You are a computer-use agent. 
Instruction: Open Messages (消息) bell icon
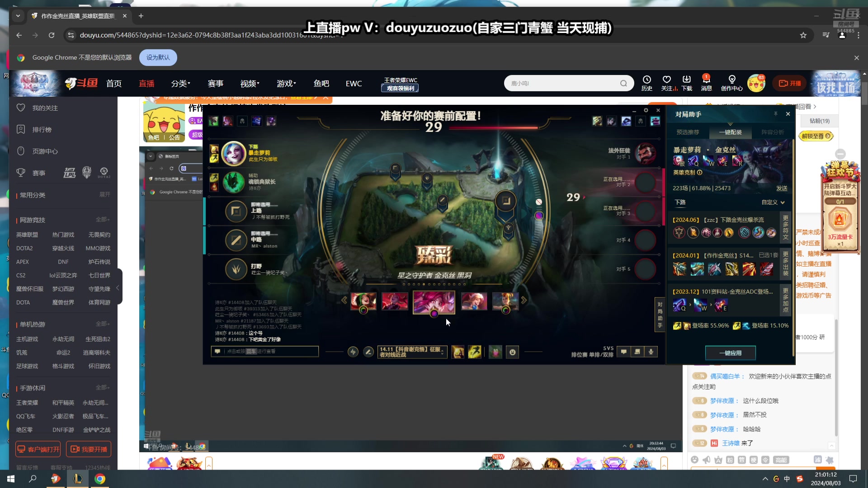point(706,83)
